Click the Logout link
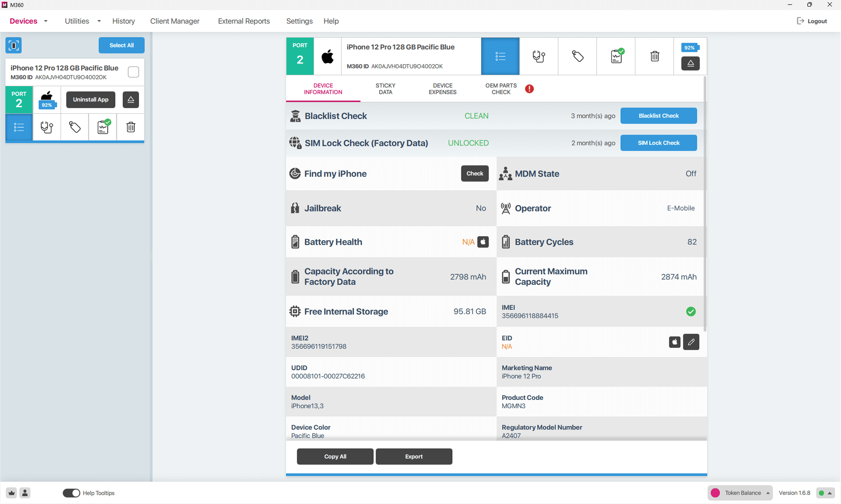Viewport: 841px width, 504px height. click(x=812, y=21)
